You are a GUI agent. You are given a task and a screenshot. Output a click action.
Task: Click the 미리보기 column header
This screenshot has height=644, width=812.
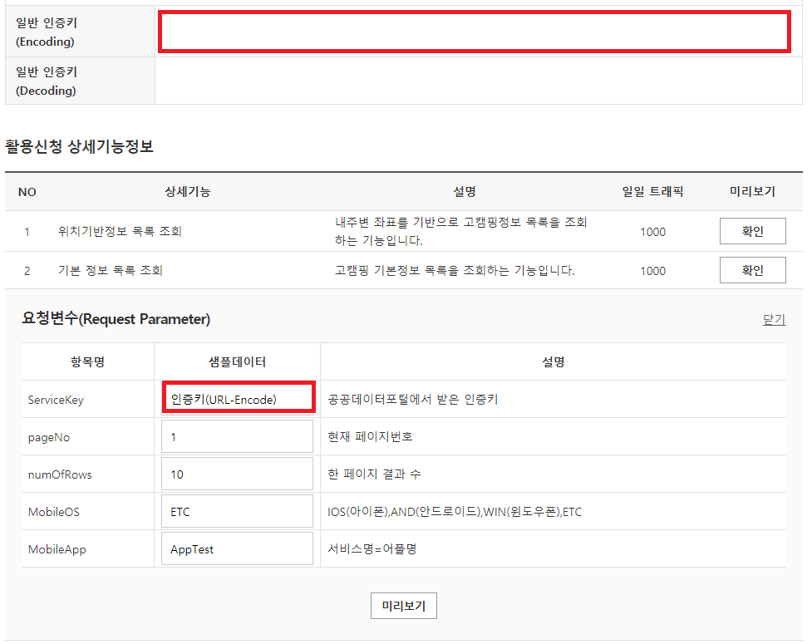click(x=752, y=192)
